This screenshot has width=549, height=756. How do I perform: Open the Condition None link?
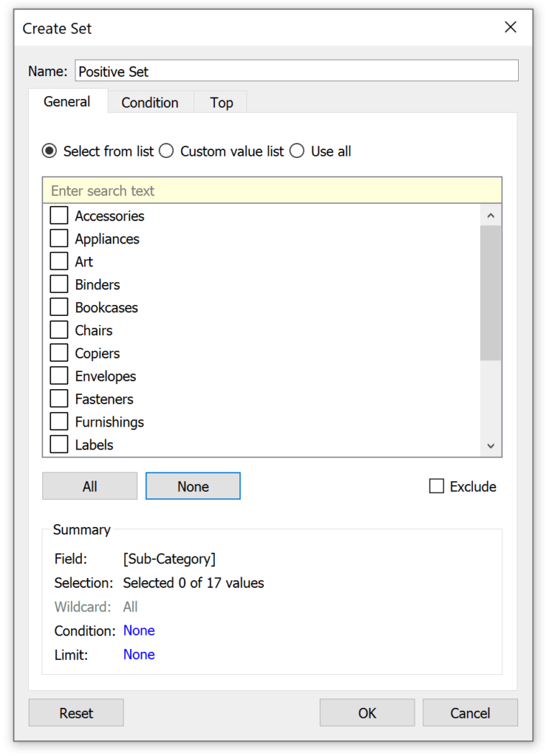(139, 630)
